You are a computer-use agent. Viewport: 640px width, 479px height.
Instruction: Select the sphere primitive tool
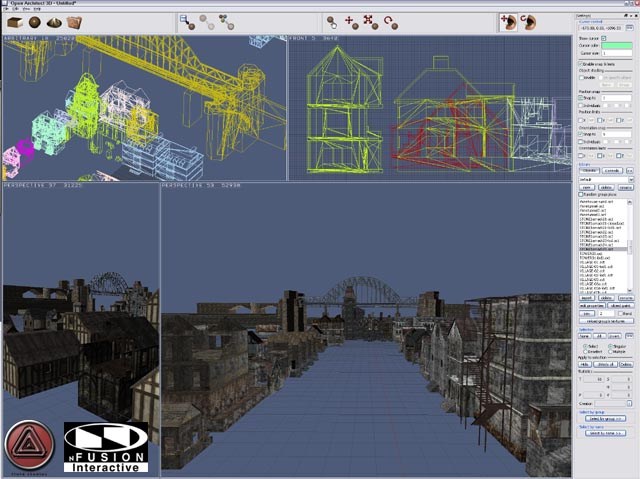point(35,22)
